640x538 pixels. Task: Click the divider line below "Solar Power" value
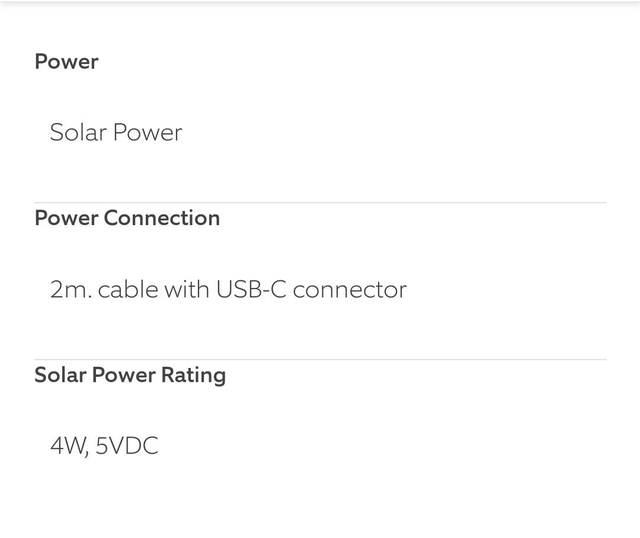[x=320, y=203]
